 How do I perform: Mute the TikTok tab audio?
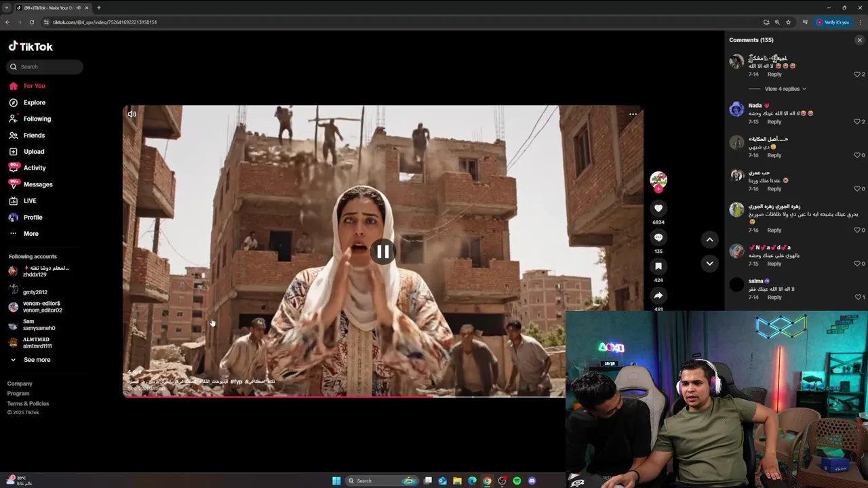(79, 7)
